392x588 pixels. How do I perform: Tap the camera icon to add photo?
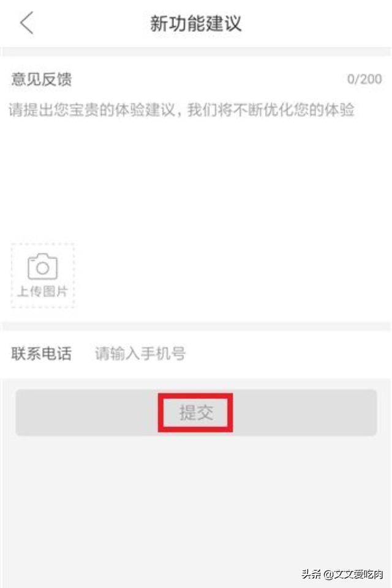pos(43,266)
